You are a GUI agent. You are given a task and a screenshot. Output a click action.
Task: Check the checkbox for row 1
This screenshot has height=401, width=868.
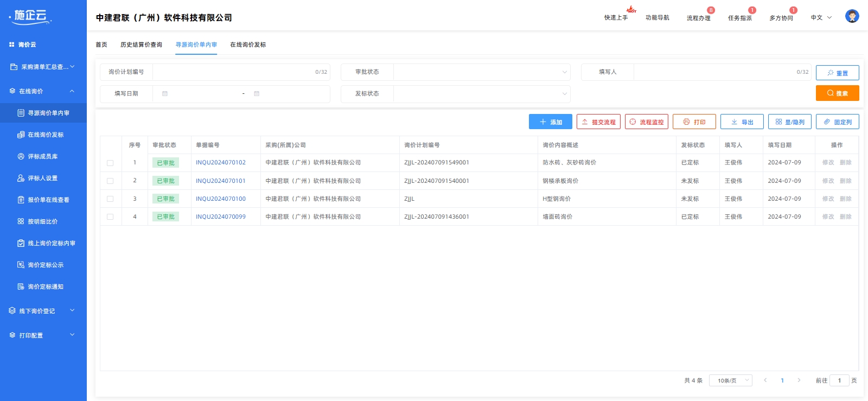point(110,163)
